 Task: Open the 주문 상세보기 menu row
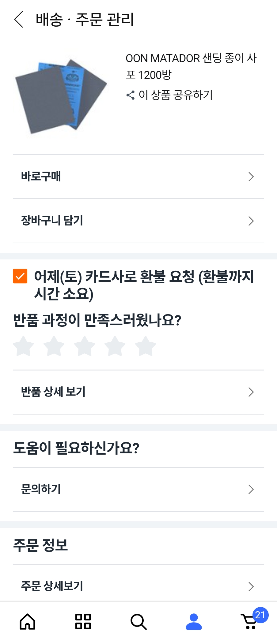138,586
